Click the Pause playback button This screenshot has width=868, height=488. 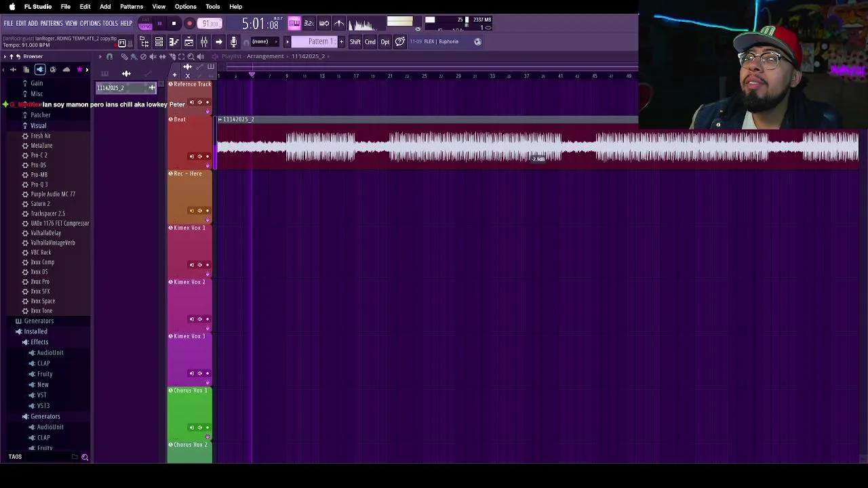pos(159,24)
